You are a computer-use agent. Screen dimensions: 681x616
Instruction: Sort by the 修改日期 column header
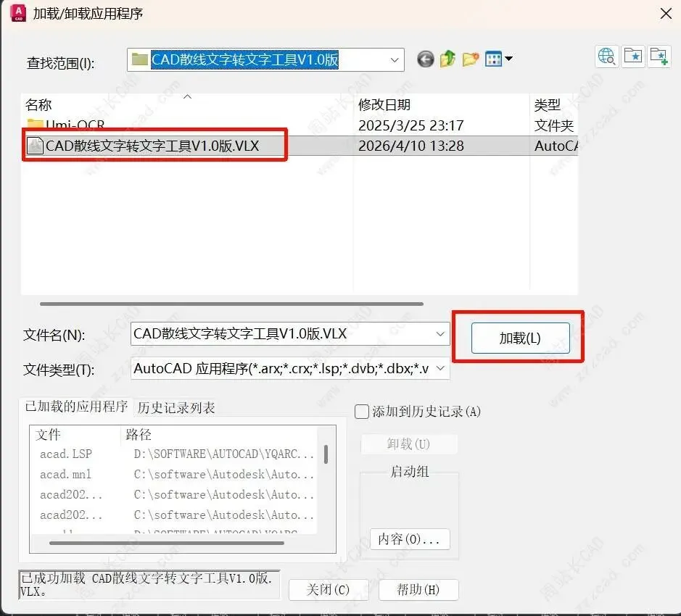click(x=442, y=104)
